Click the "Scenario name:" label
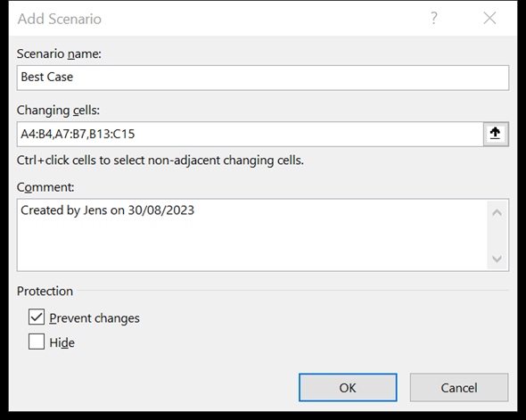526x420 pixels. pyautogui.click(x=59, y=54)
